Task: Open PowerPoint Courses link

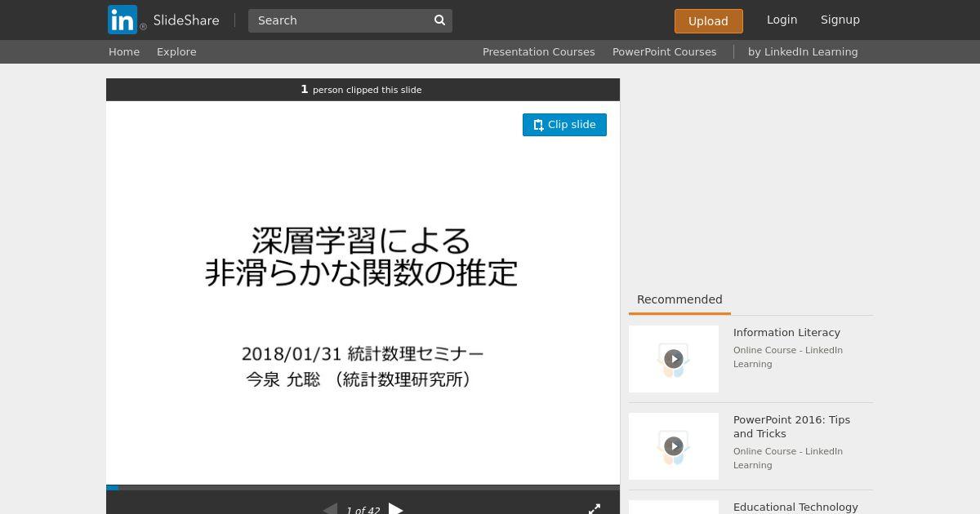Action: (664, 51)
